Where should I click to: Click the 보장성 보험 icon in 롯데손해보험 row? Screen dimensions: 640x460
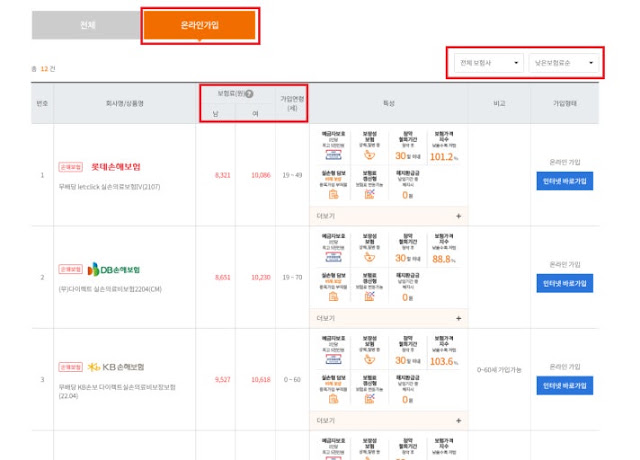pos(369,155)
